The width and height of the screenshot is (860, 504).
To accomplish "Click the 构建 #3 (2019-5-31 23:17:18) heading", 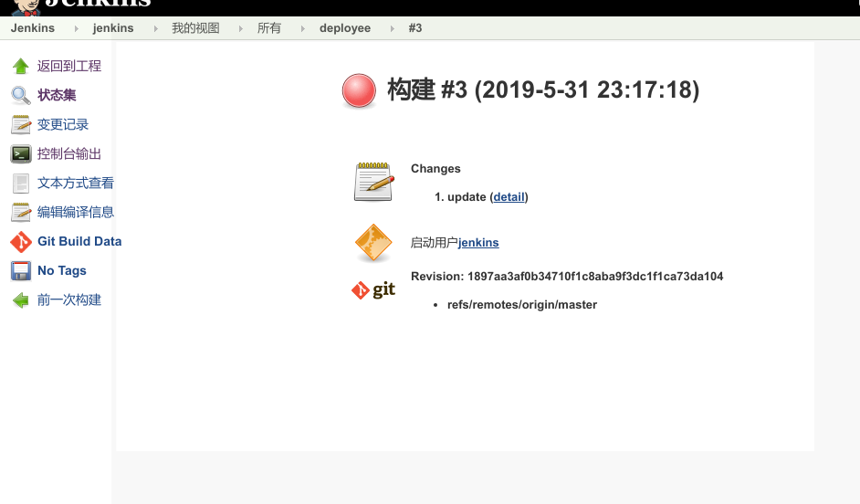I will coord(543,90).
